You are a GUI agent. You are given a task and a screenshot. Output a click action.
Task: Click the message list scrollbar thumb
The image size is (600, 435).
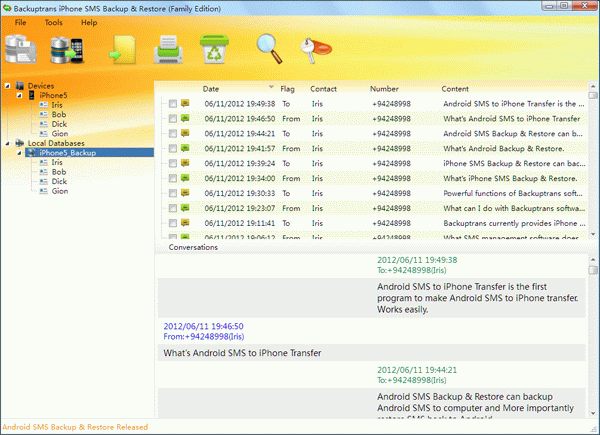(x=593, y=95)
